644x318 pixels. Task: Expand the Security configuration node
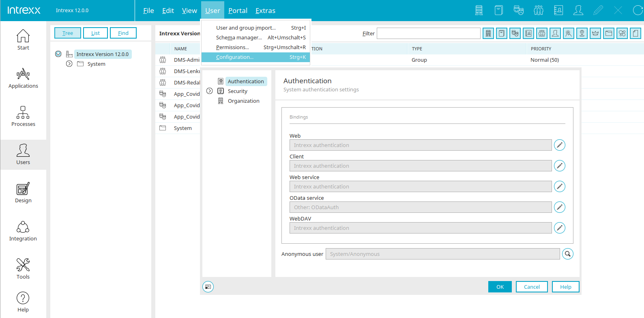point(210,91)
